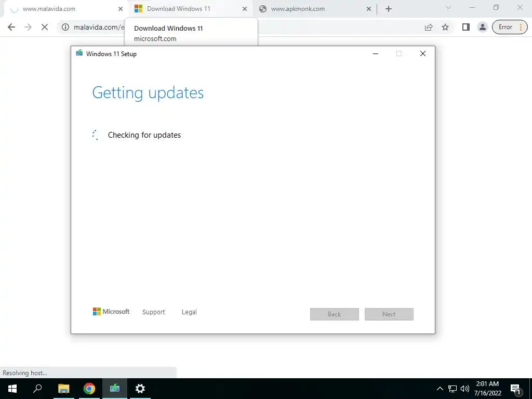The height and width of the screenshot is (399, 532).
Task: Close the www.apkmonk.com tab
Action: pyautogui.click(x=368, y=9)
